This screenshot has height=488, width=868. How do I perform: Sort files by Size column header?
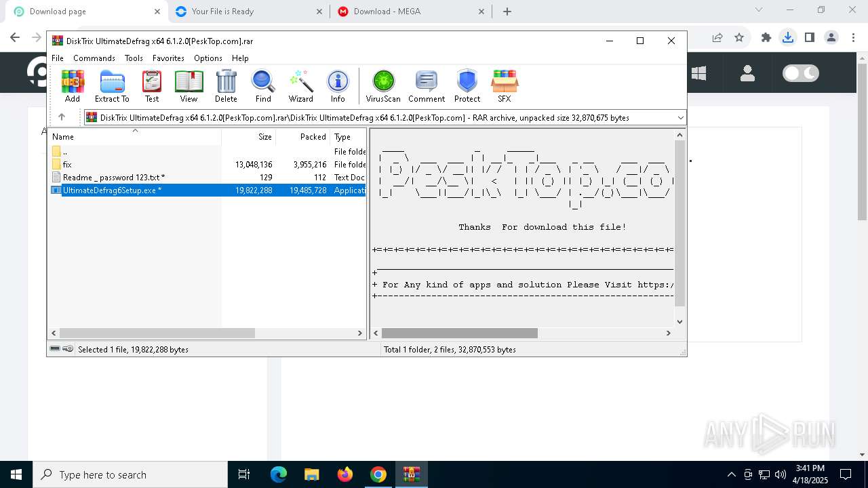249,136
